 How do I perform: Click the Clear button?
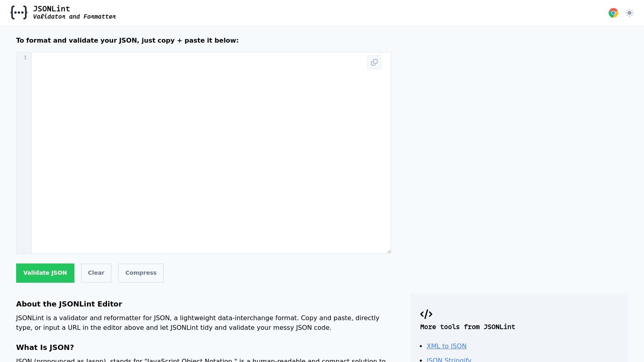(96, 273)
